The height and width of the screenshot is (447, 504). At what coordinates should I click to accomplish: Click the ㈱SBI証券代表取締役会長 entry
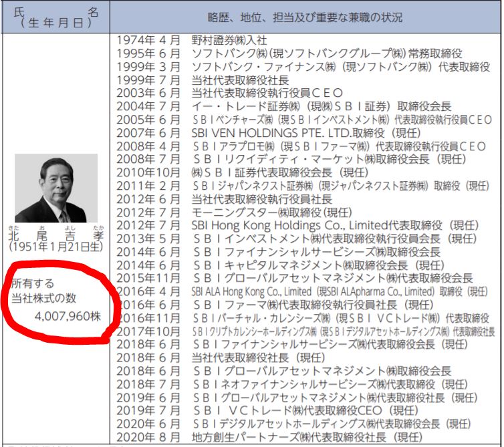click(279, 173)
